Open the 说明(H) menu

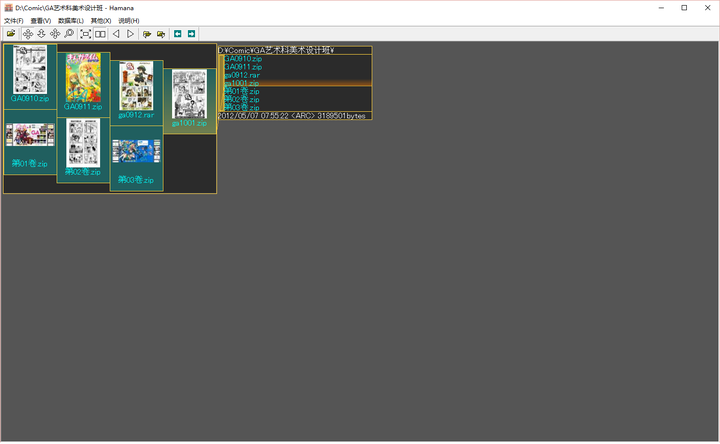click(129, 21)
